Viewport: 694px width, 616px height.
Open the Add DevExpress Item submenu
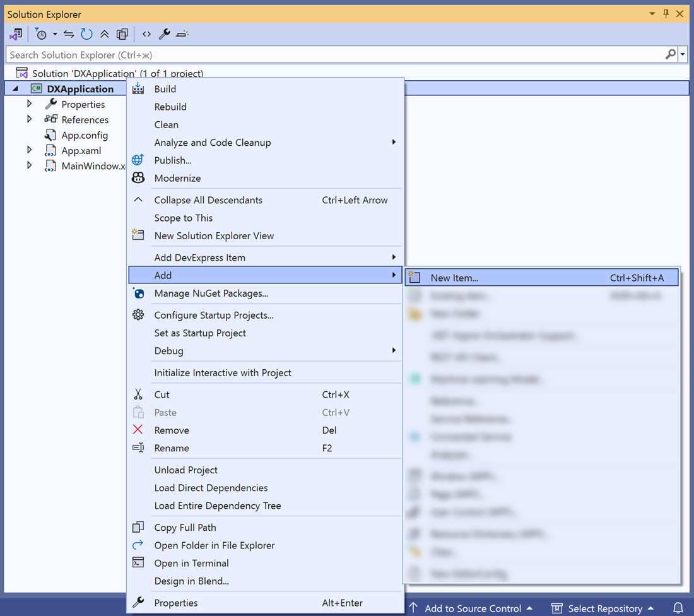pyautogui.click(x=266, y=258)
